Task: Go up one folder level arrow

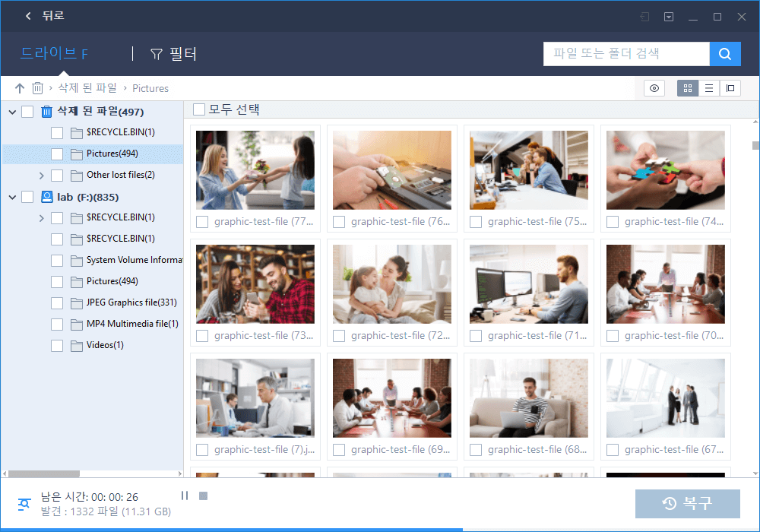Action: click(20, 88)
